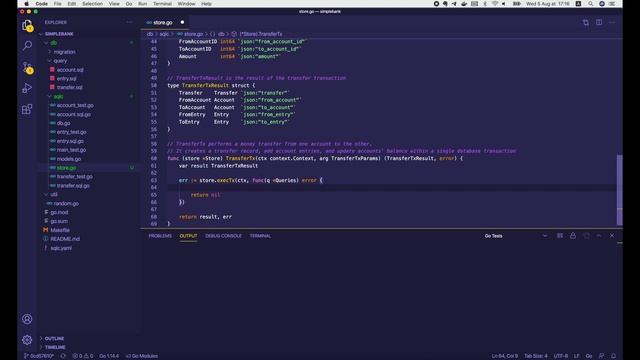640x360 pixels.
Task: Open account.sql in query folder
Action: point(88,70)
